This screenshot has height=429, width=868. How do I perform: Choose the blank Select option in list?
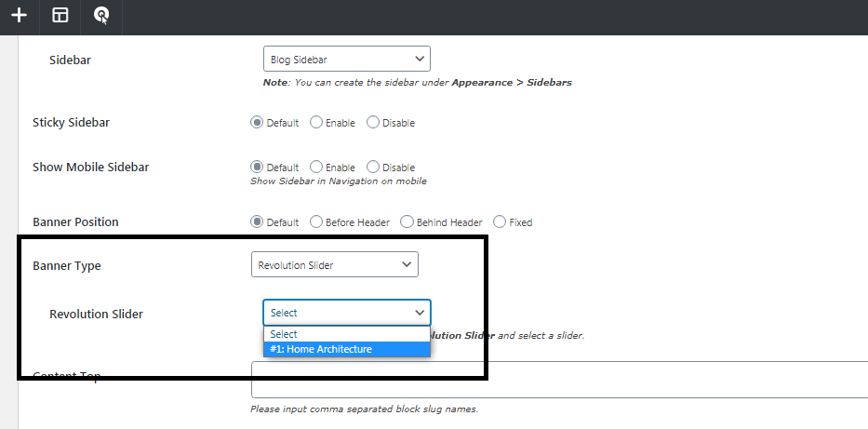coord(346,334)
